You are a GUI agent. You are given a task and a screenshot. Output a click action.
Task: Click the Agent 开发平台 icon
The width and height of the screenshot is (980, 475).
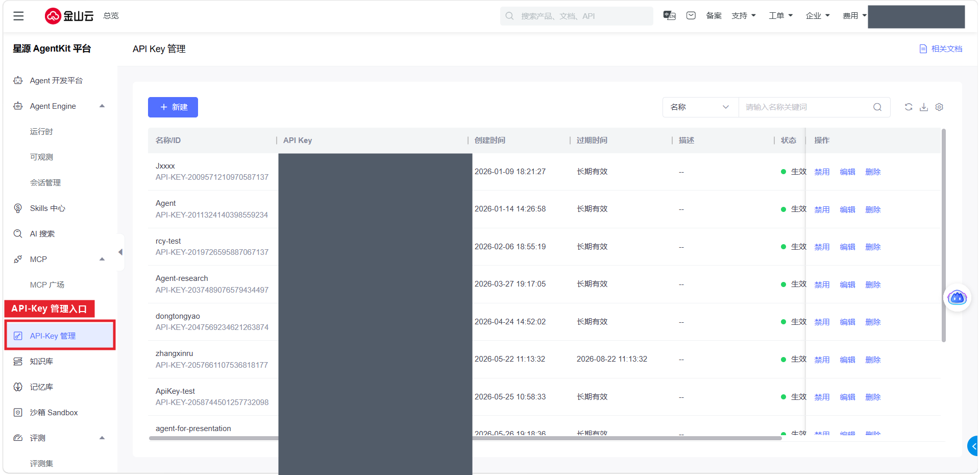point(18,80)
